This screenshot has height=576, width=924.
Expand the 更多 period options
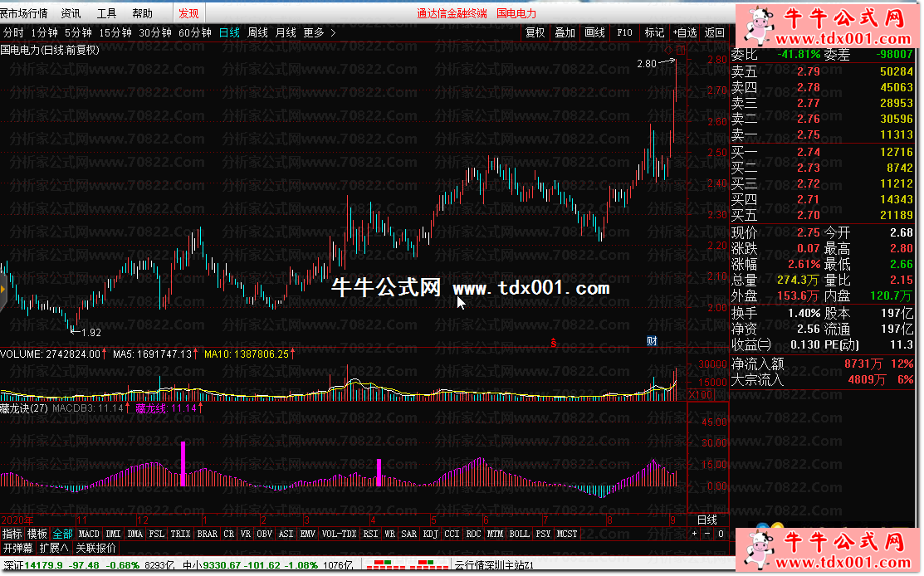(319, 32)
